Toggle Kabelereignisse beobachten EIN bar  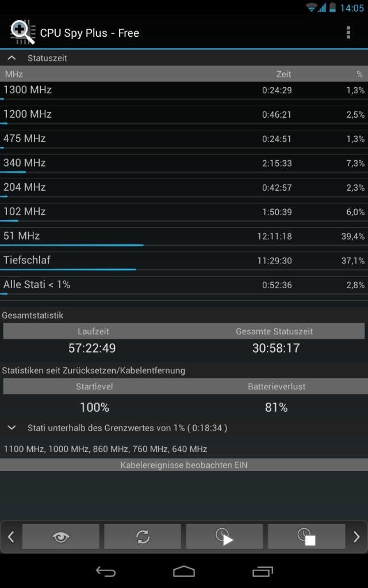pyautogui.click(x=184, y=465)
